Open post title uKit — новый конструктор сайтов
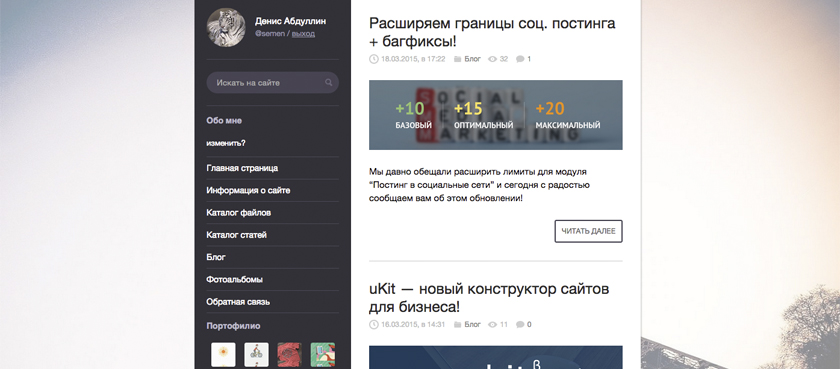The width and height of the screenshot is (840, 369). pyautogui.click(x=489, y=298)
